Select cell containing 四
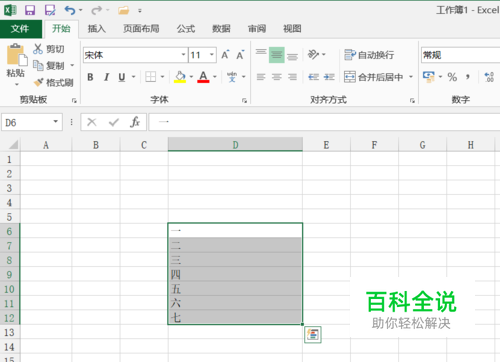 (x=235, y=274)
